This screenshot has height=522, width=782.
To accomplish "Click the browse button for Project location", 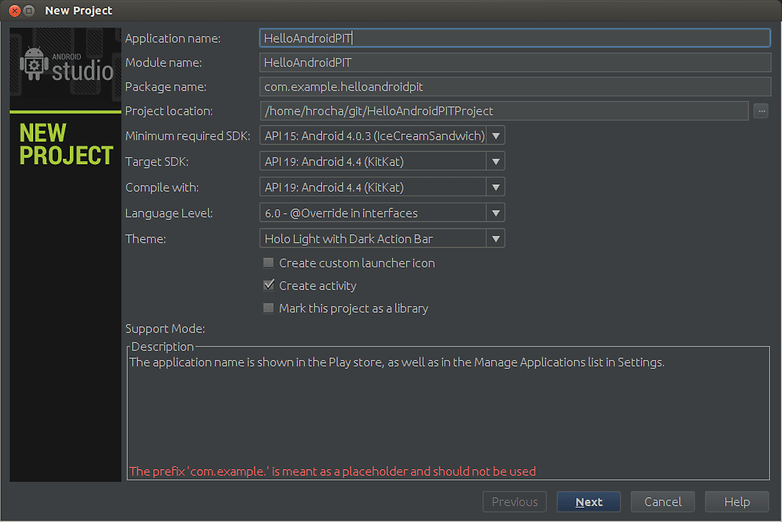I will pos(761,111).
